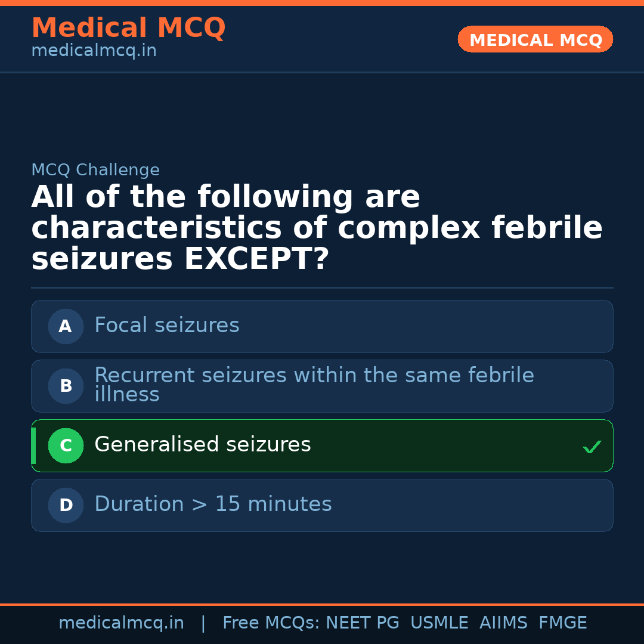Click 'USMLE' in the footer
Image resolution: width=644 pixels, height=644 pixels.
coord(439,623)
